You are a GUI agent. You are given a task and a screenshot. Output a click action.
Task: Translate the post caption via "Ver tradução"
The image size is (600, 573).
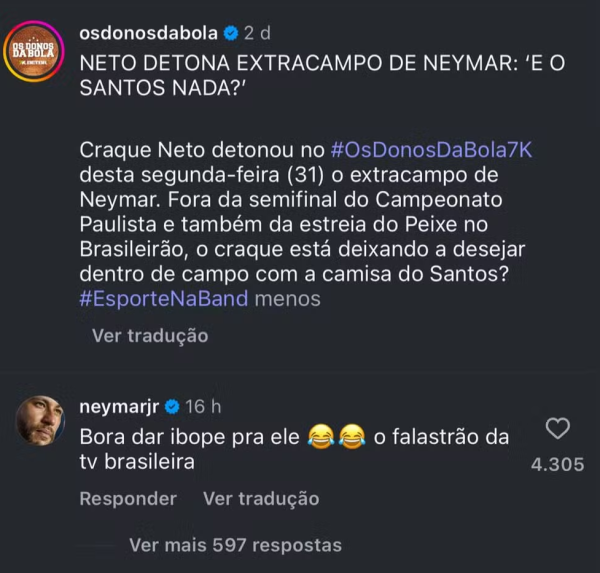150,336
